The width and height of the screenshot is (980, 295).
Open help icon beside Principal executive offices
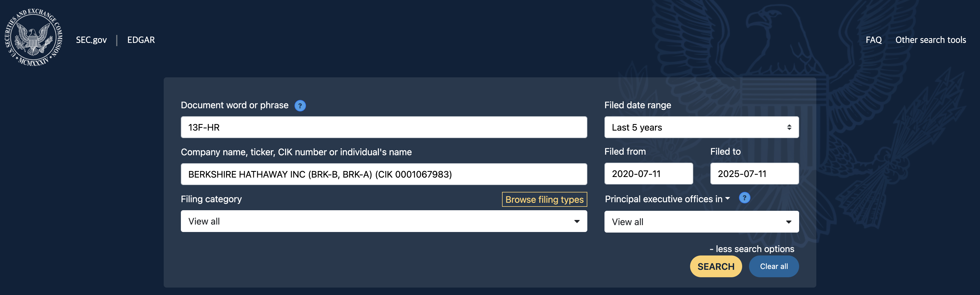pos(744,198)
